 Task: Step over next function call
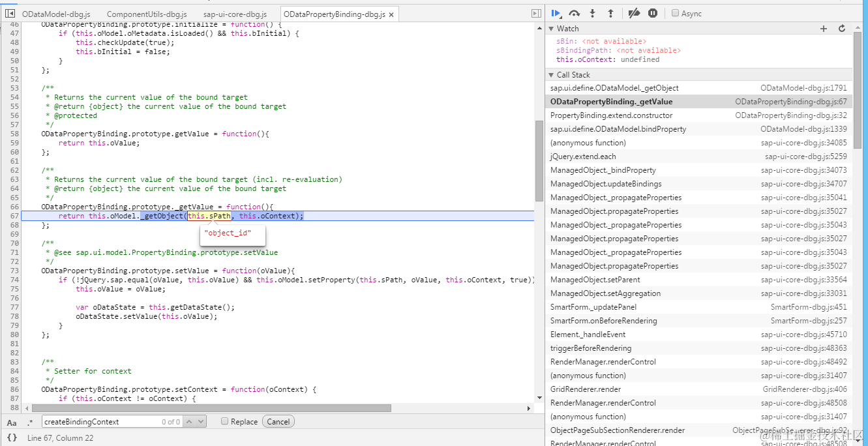coord(575,13)
